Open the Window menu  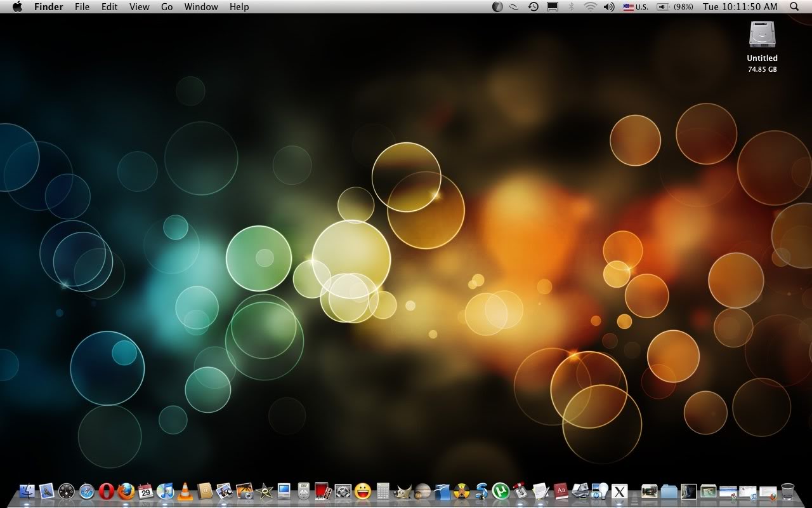pyautogui.click(x=201, y=6)
